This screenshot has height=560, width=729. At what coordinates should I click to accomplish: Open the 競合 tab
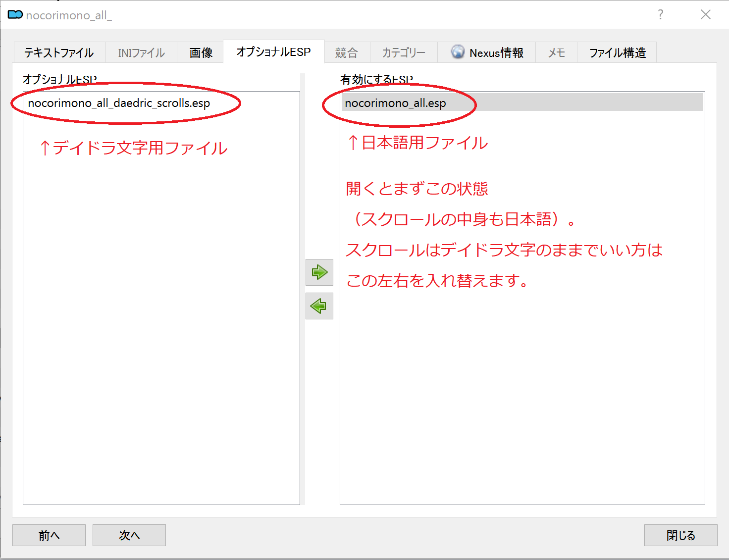pyautogui.click(x=346, y=53)
